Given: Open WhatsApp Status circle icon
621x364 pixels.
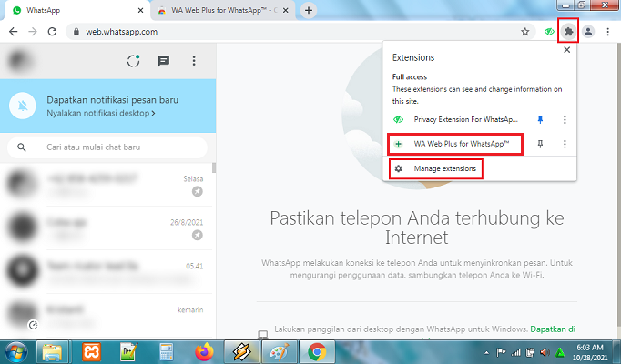Looking at the screenshot, I should [x=134, y=61].
